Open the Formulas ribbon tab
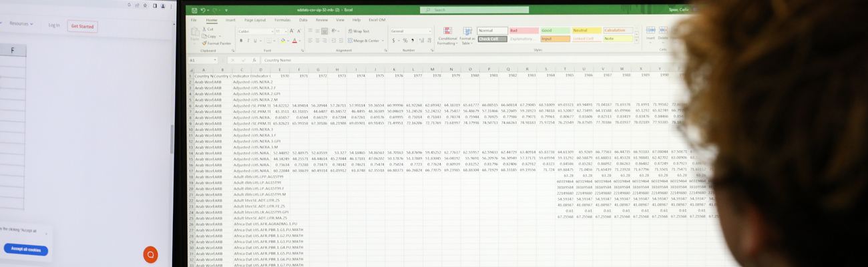The image size is (868, 267). pyautogui.click(x=282, y=20)
